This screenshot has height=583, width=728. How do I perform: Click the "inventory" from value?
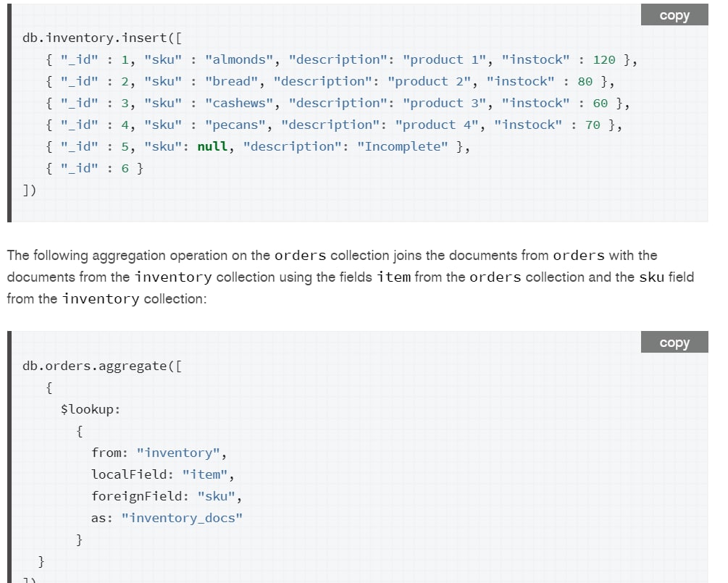(178, 453)
